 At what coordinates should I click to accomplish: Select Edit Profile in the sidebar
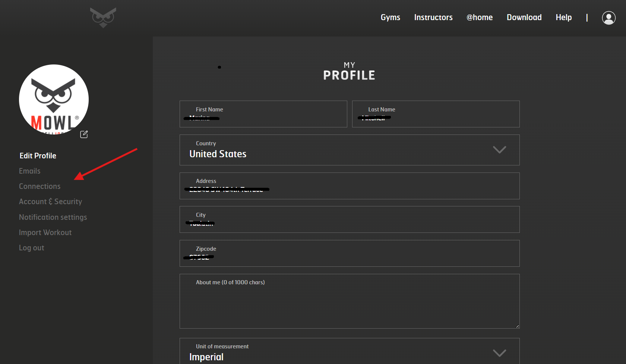coord(38,156)
